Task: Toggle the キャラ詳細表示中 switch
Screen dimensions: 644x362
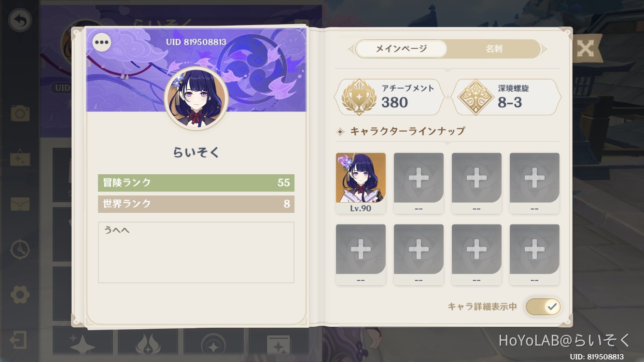Action: coord(543,306)
